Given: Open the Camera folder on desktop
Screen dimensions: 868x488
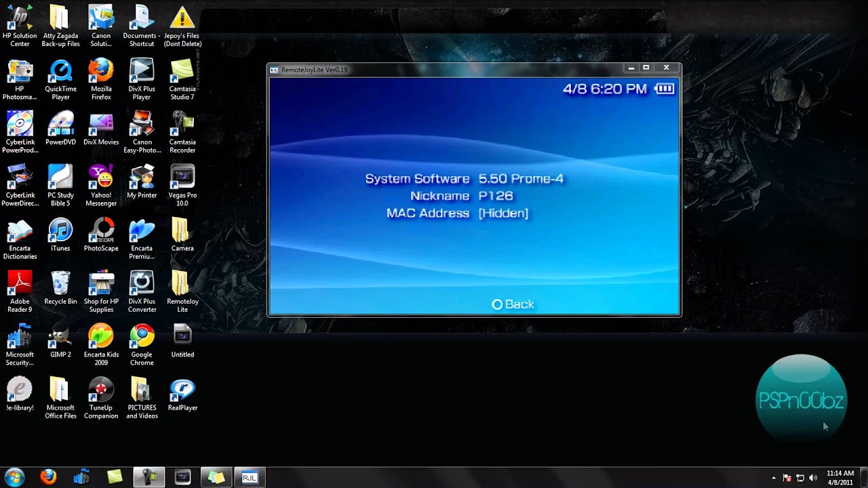Looking at the screenshot, I should pos(182,235).
